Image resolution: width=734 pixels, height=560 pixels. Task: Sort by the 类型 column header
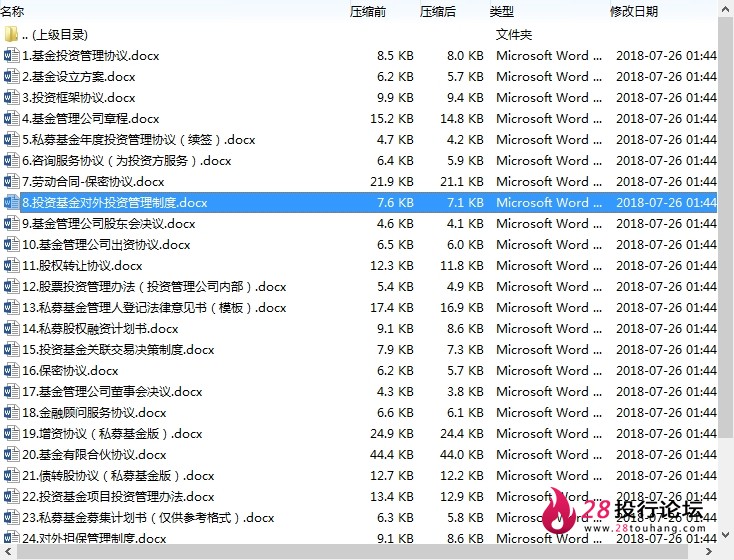(x=502, y=11)
